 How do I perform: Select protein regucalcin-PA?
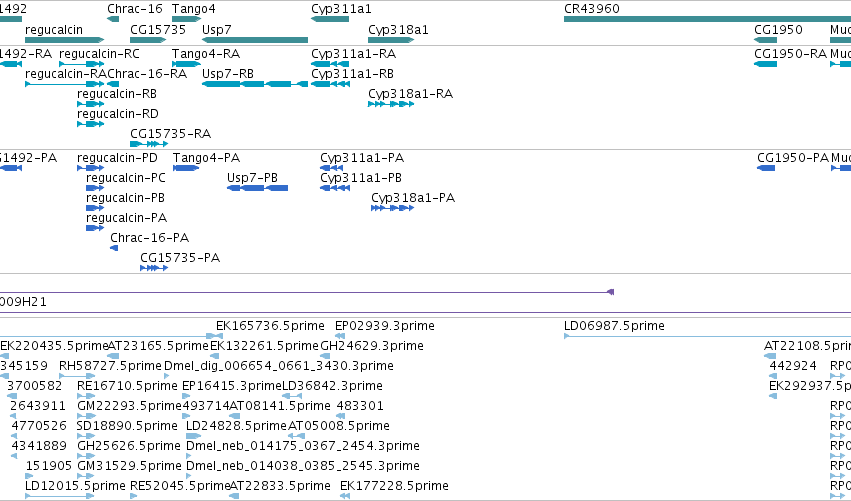coord(126,218)
